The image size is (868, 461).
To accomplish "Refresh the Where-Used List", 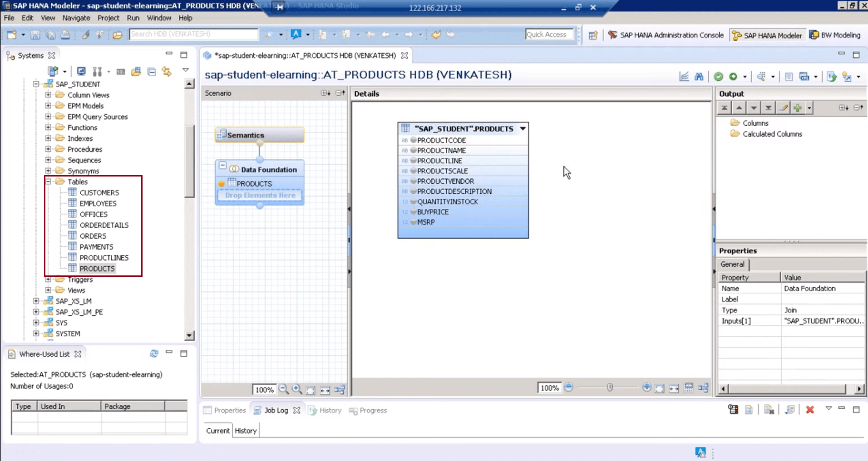I will (154, 353).
